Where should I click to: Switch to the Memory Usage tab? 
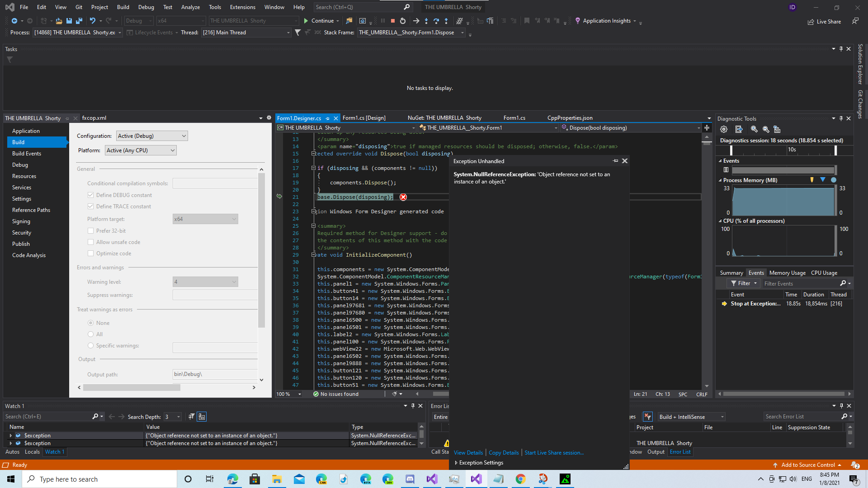coord(787,273)
